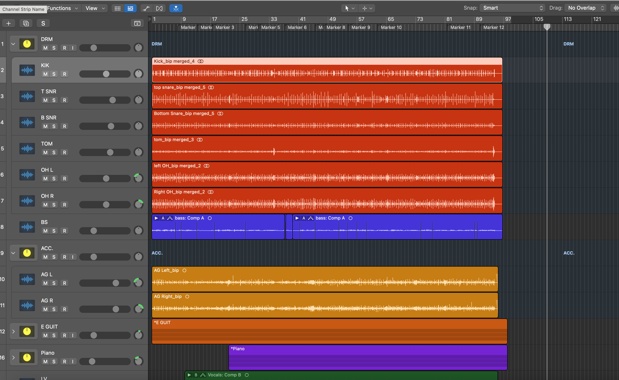Click the E GUIT track stack yellow icon
This screenshot has width=619, height=380.
click(27, 331)
